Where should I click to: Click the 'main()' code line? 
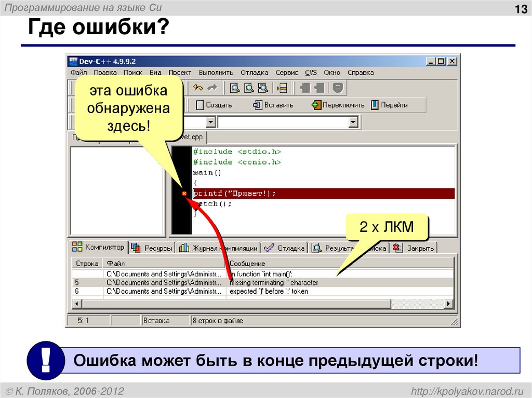tap(207, 173)
